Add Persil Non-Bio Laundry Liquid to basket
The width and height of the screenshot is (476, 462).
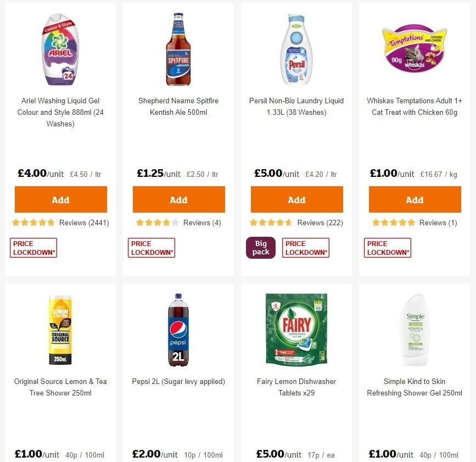tap(296, 199)
